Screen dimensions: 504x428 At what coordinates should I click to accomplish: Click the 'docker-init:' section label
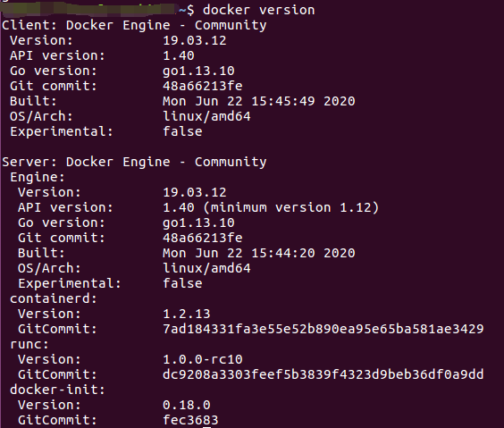click(x=57, y=390)
